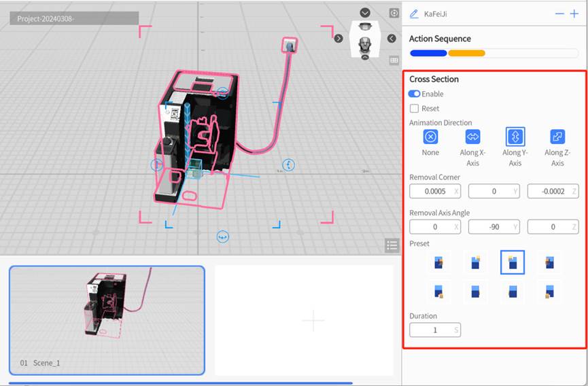Click the left chevron right of view cube
The image size is (588, 386).
pos(392,39)
